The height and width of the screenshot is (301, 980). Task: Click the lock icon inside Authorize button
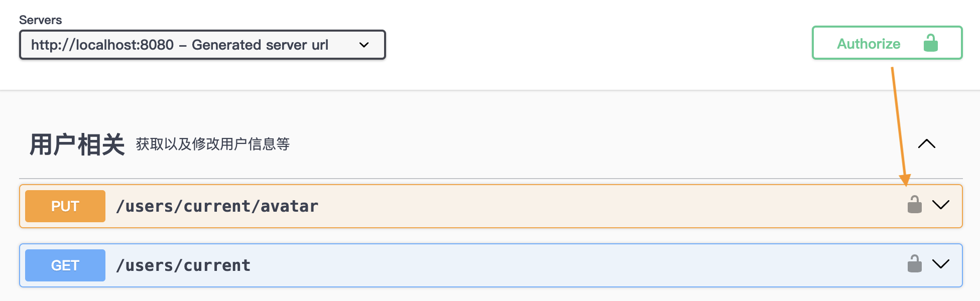pos(930,43)
